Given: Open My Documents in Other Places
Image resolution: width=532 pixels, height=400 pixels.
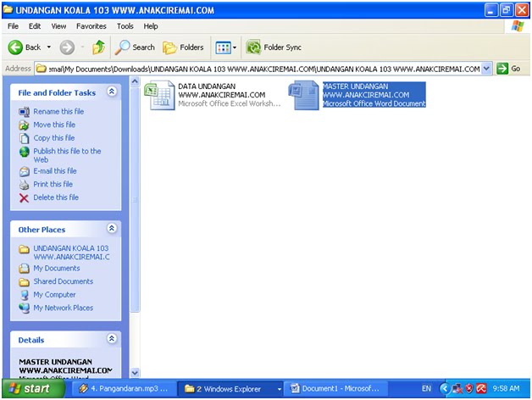Looking at the screenshot, I should (x=57, y=269).
